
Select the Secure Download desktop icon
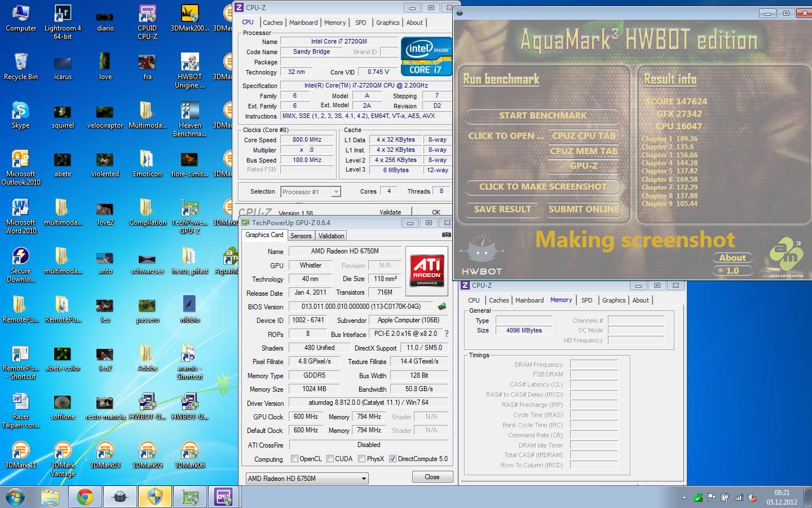point(21,265)
